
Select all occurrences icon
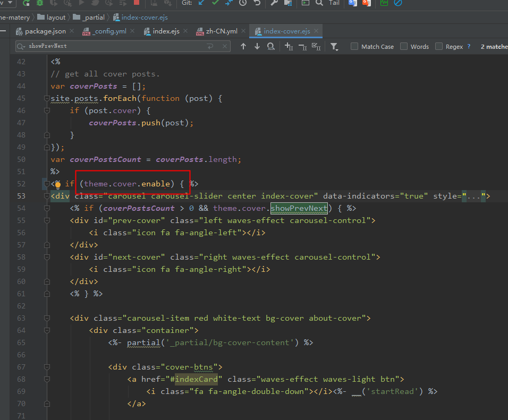pos(316,47)
